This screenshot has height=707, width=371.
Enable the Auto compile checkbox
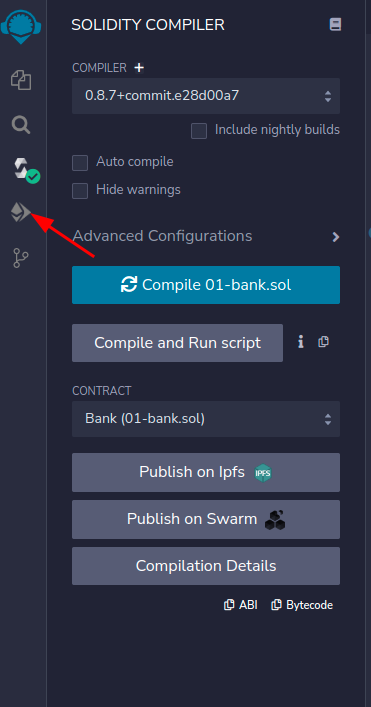tap(80, 163)
